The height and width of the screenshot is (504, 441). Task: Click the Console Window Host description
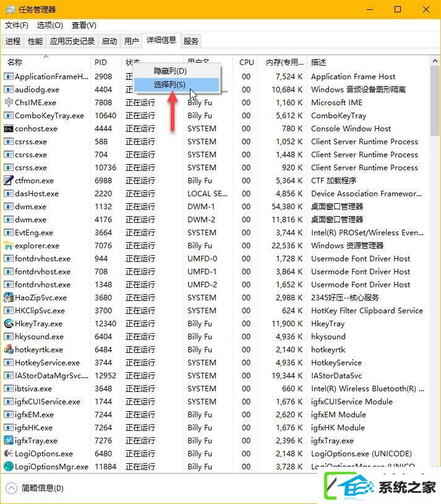click(351, 129)
